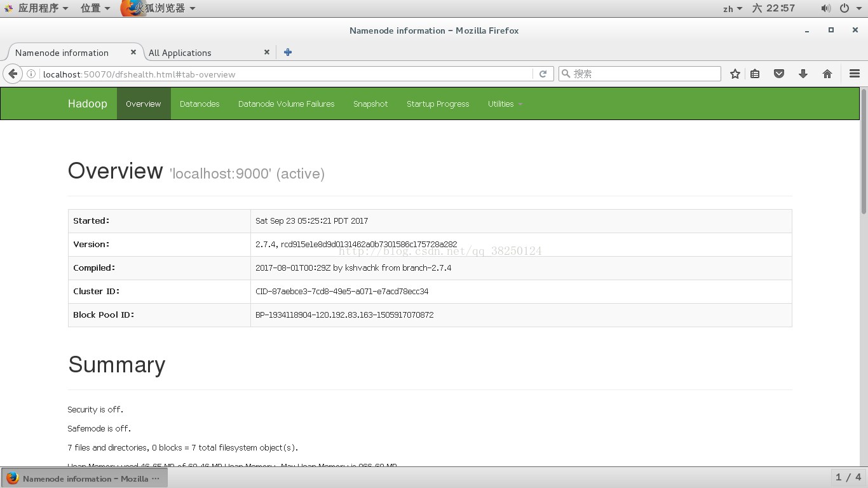Viewport: 868px width, 488px height.
Task: Open the Overview navbar item
Action: (144, 104)
